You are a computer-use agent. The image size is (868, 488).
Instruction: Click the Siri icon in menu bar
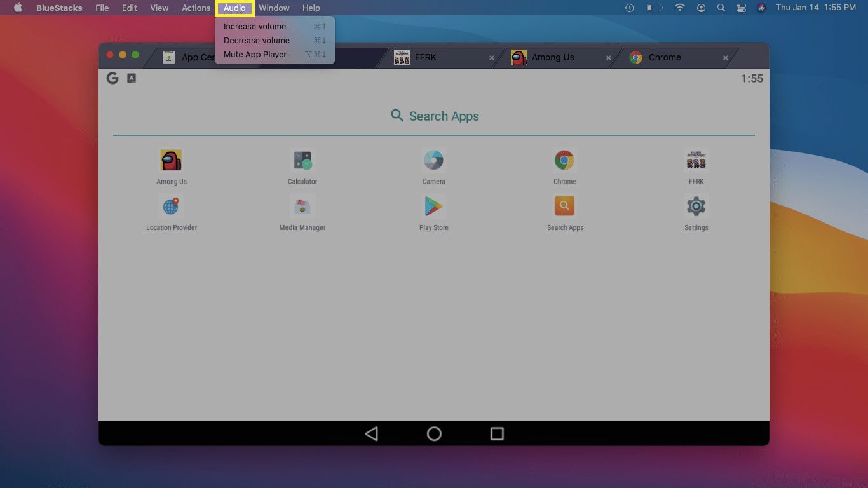(x=762, y=8)
